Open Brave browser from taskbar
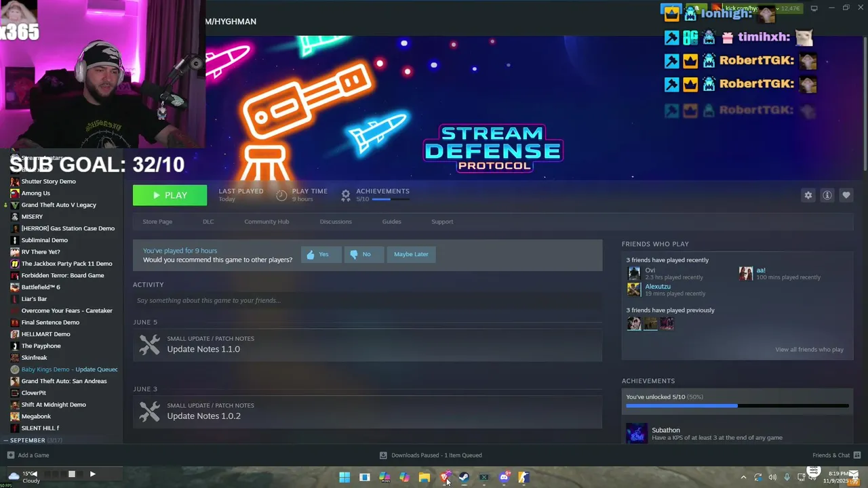868x488 pixels. (x=444, y=477)
